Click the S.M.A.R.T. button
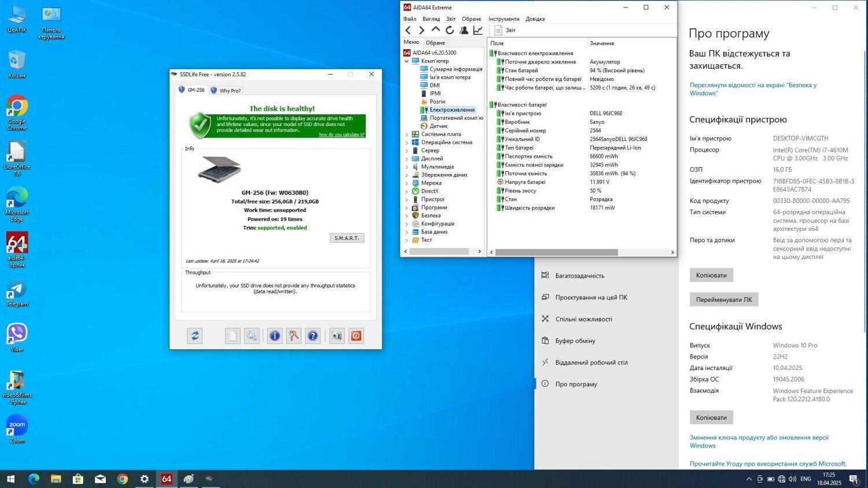 coord(347,238)
